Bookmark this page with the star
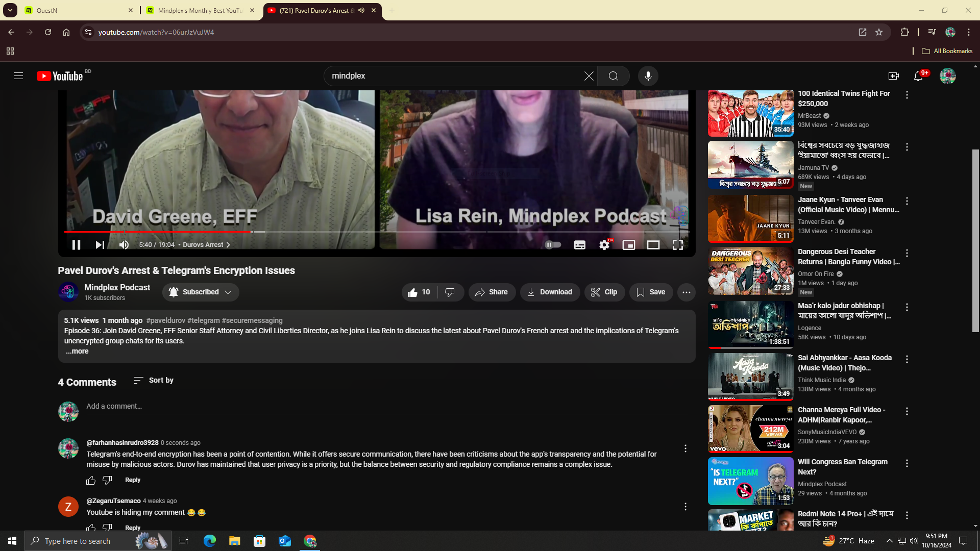This screenshot has width=980, height=551. coord(879,32)
